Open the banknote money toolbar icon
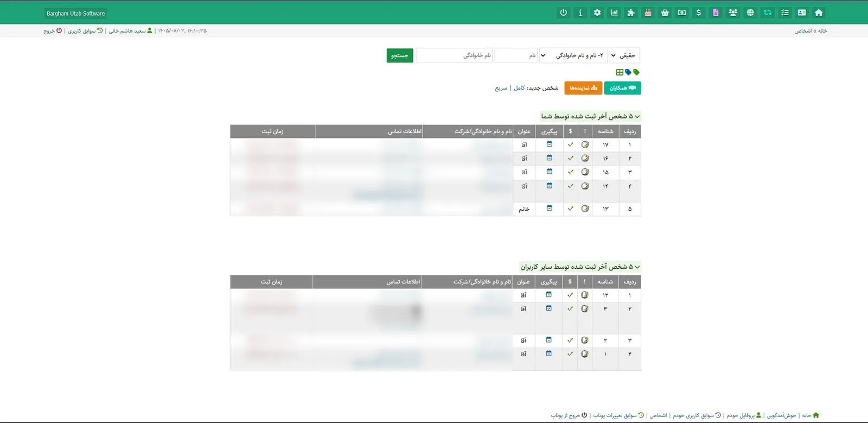868x423 pixels. 682,13
